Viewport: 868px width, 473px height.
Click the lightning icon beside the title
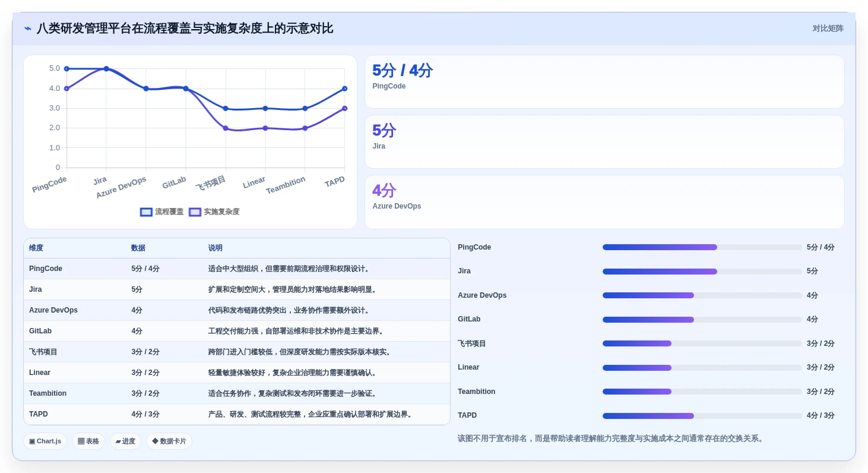(28, 29)
